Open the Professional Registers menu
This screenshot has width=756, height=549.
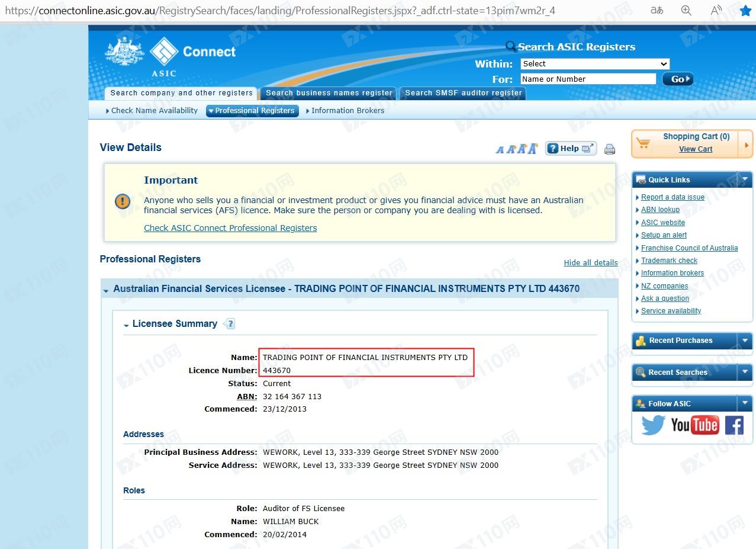point(253,111)
